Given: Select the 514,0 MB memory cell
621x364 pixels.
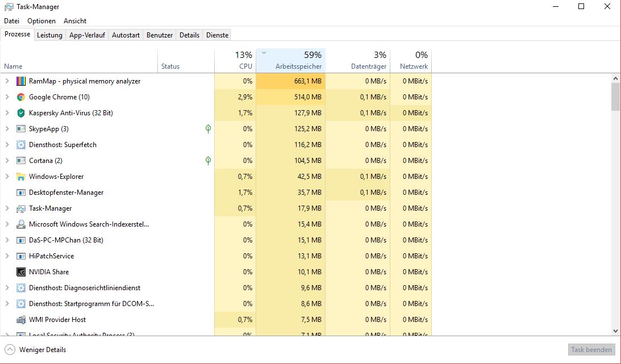Looking at the screenshot, I should tap(291, 97).
